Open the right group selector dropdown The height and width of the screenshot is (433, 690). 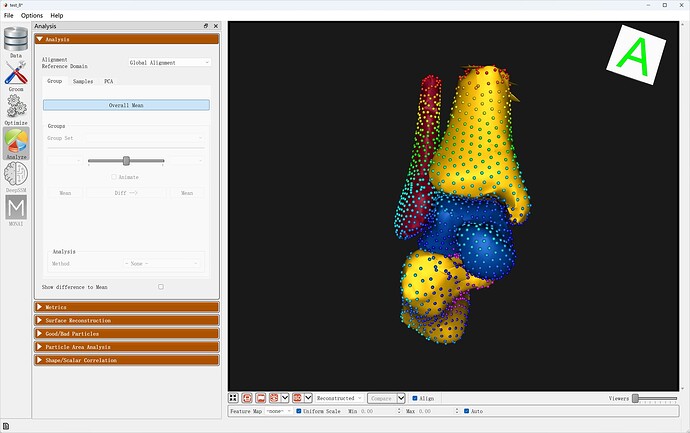pyautogui.click(x=187, y=161)
